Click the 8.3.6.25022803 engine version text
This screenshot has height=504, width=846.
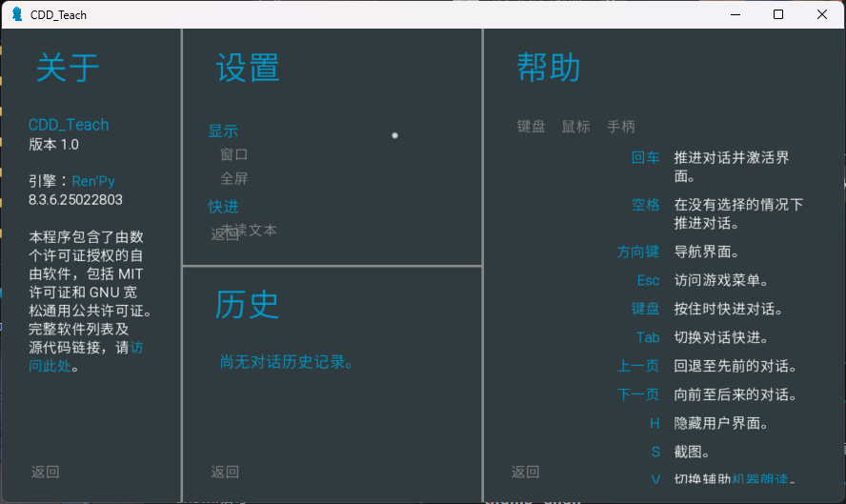(75, 200)
